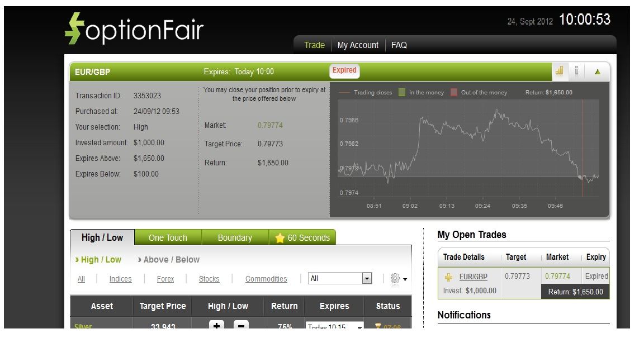Click the Expired status badge
The height and width of the screenshot is (362, 644).
[x=344, y=70]
